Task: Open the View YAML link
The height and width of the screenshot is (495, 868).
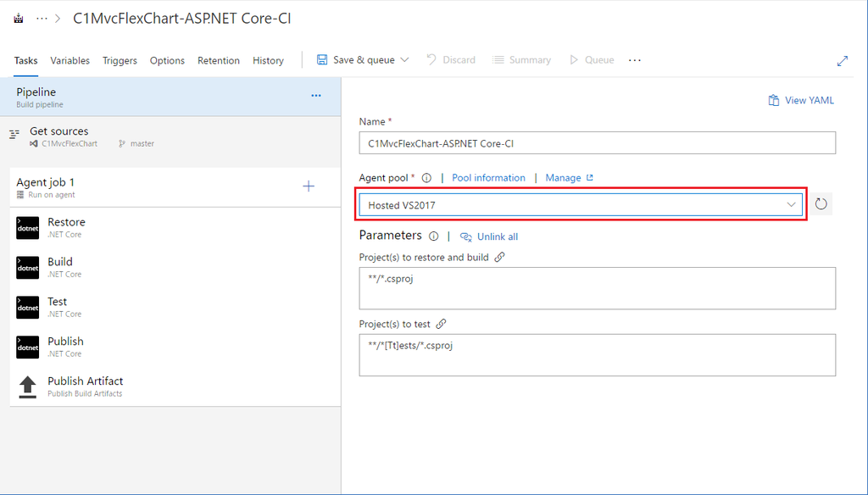Action: pos(809,100)
